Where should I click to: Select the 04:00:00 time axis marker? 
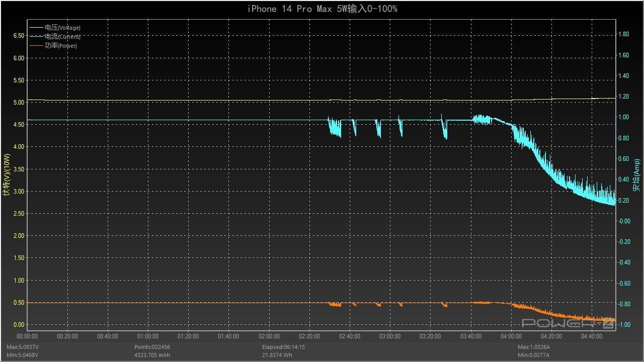click(x=511, y=336)
